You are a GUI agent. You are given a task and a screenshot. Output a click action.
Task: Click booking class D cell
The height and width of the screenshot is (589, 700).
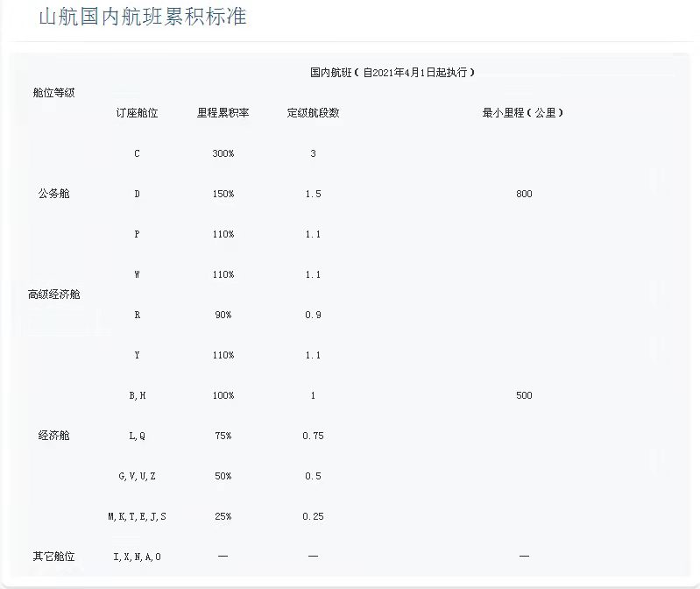coord(137,194)
